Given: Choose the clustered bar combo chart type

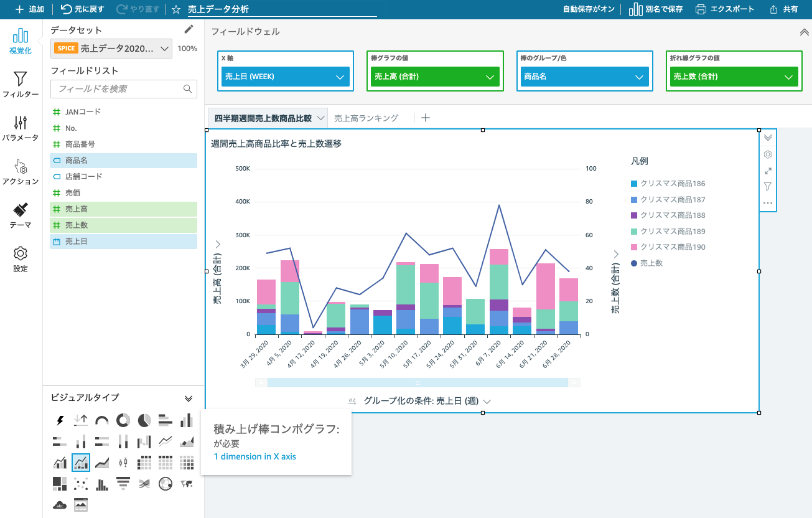Looking at the screenshot, I should click(x=60, y=463).
